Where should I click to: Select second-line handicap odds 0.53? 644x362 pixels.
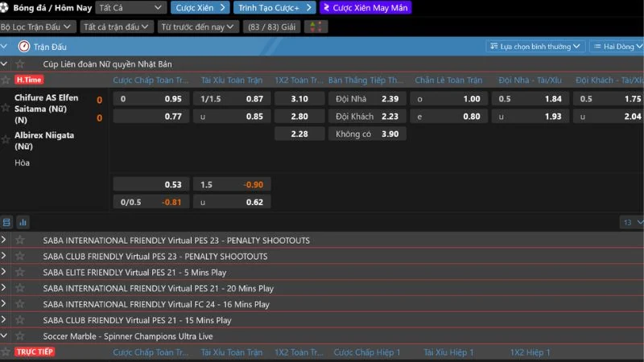[x=151, y=185]
